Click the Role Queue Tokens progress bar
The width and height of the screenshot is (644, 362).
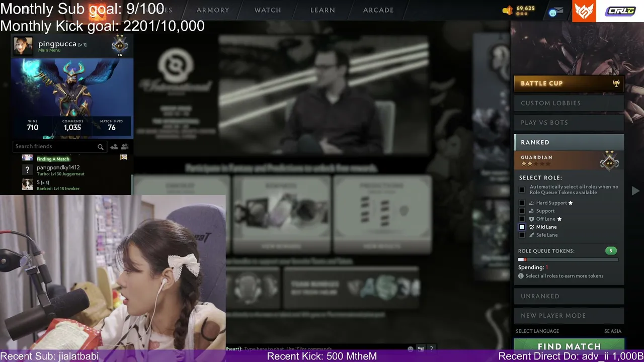pos(568,260)
